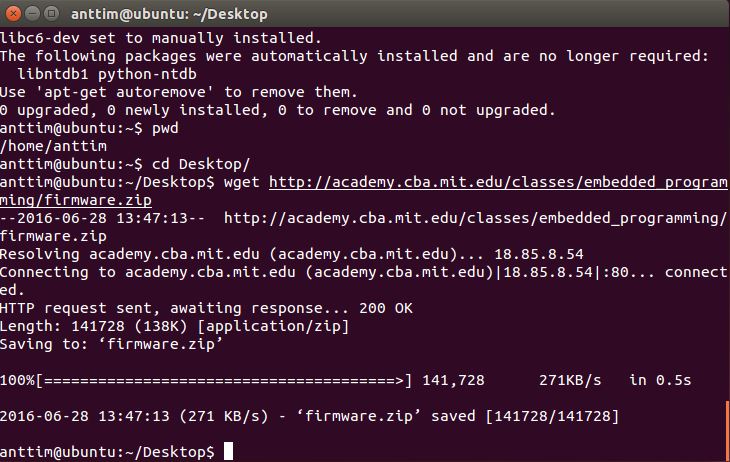The width and height of the screenshot is (730, 462).
Task: Click the '/home/anttim' output line
Action: point(54,146)
